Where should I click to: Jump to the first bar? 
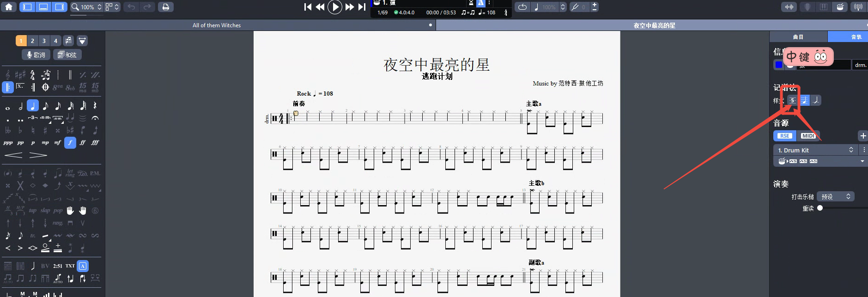click(x=308, y=7)
